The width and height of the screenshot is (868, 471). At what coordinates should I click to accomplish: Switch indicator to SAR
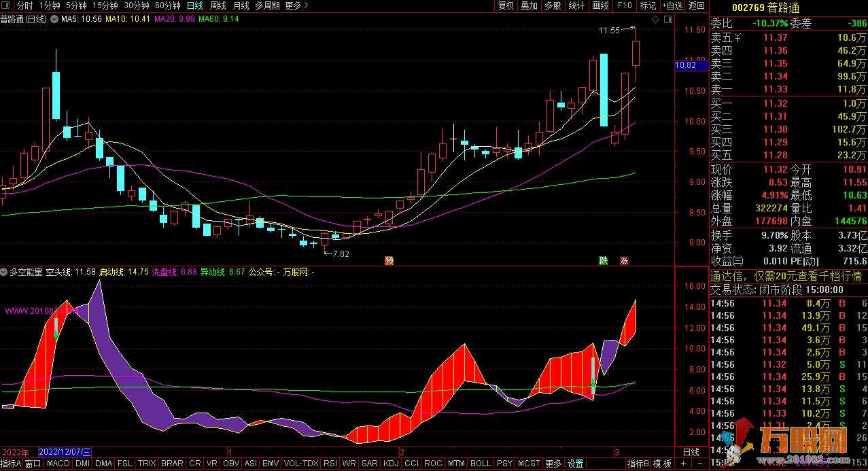coord(370,464)
